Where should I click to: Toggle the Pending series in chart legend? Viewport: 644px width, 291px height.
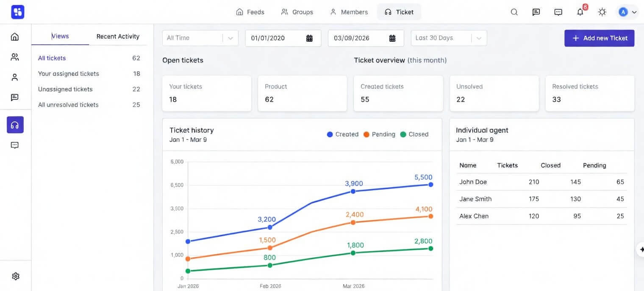pyautogui.click(x=379, y=135)
